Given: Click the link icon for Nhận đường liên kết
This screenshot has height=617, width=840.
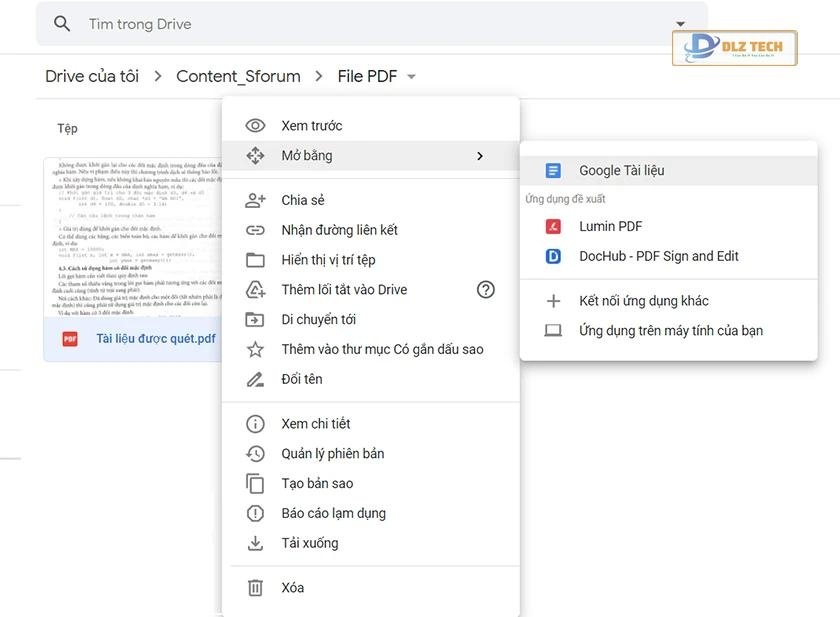Looking at the screenshot, I should [255, 230].
